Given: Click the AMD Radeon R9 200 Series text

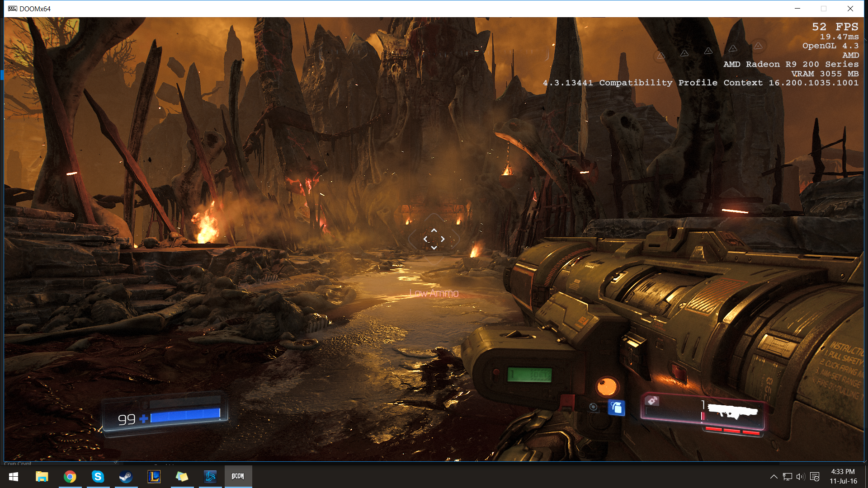Looking at the screenshot, I should tap(791, 64).
